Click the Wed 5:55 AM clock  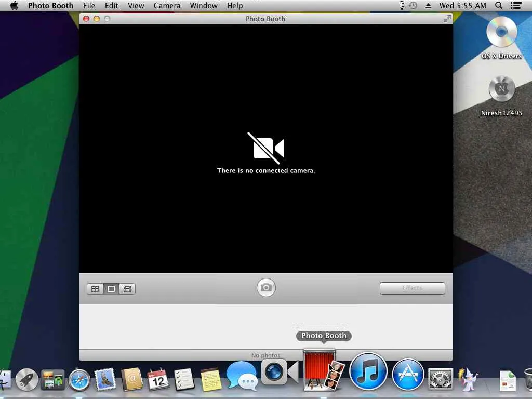pos(462,5)
